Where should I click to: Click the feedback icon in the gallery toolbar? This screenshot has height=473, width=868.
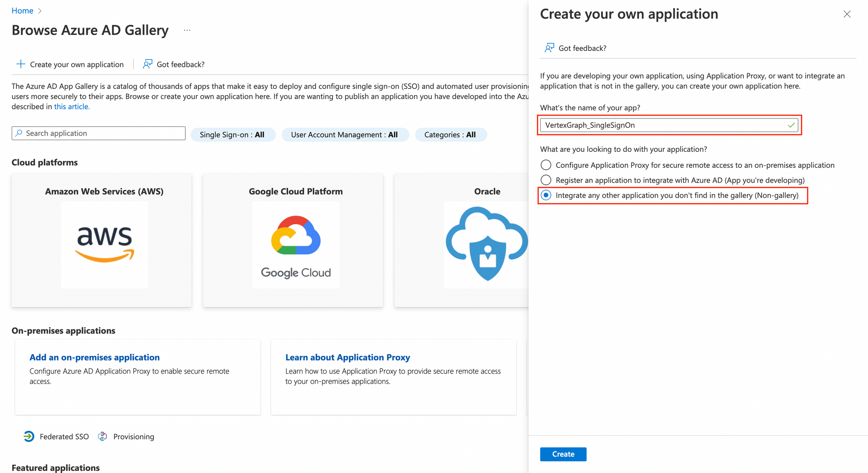pyautogui.click(x=148, y=64)
